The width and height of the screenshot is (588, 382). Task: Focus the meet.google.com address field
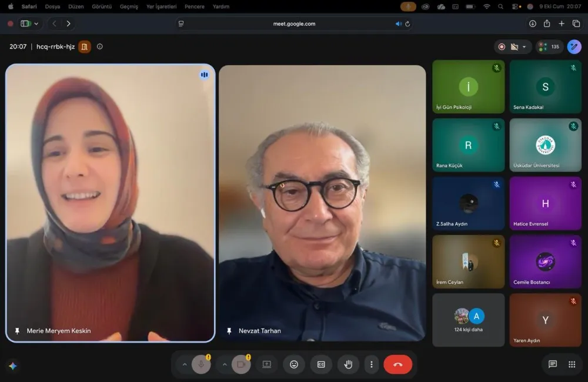[294, 24]
